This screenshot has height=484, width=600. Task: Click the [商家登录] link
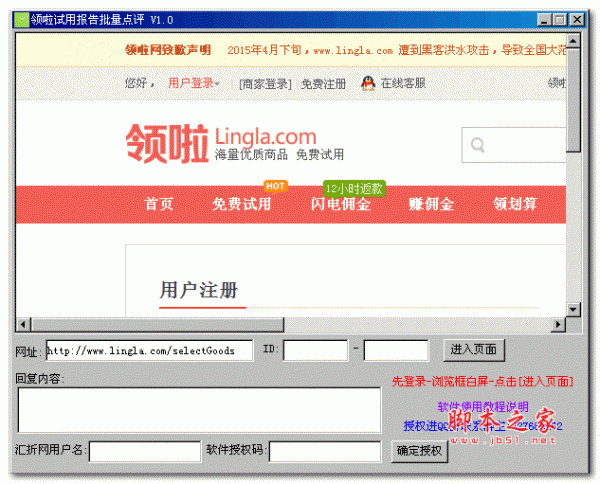pos(265,84)
